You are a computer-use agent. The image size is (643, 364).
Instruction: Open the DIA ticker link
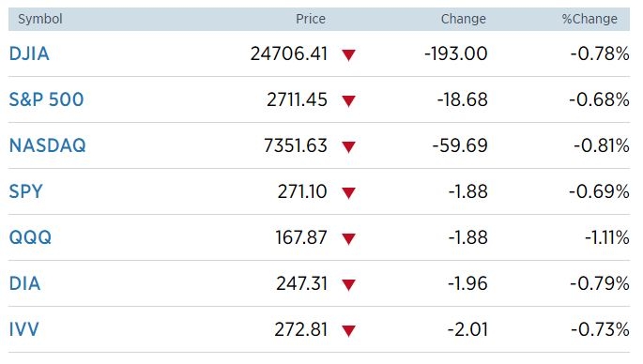(24, 283)
